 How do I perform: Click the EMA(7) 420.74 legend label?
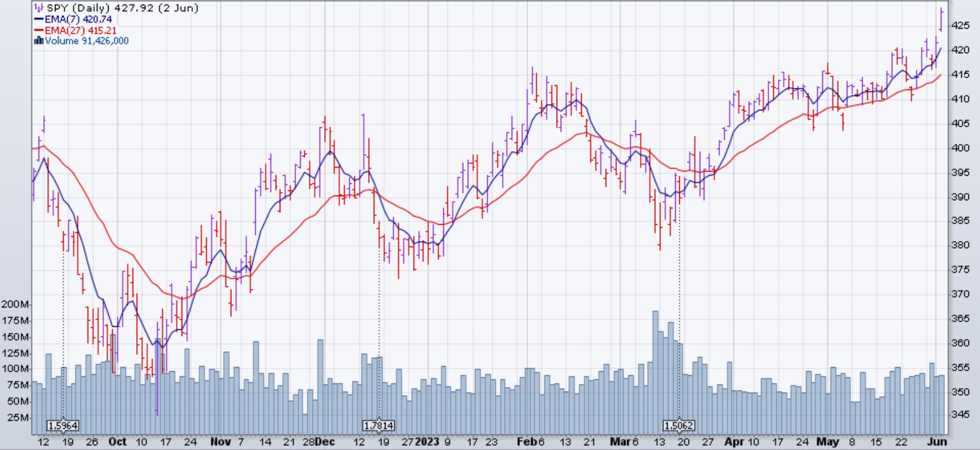(78, 19)
